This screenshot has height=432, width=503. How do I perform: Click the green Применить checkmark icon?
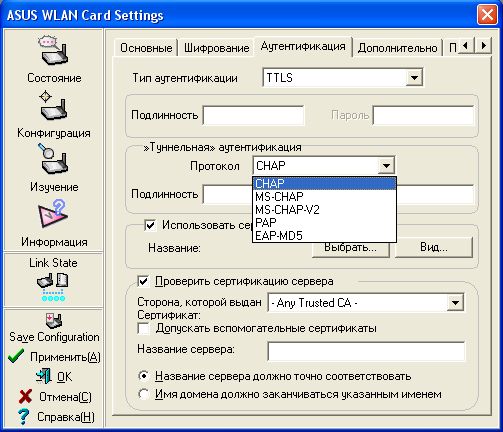(16, 356)
